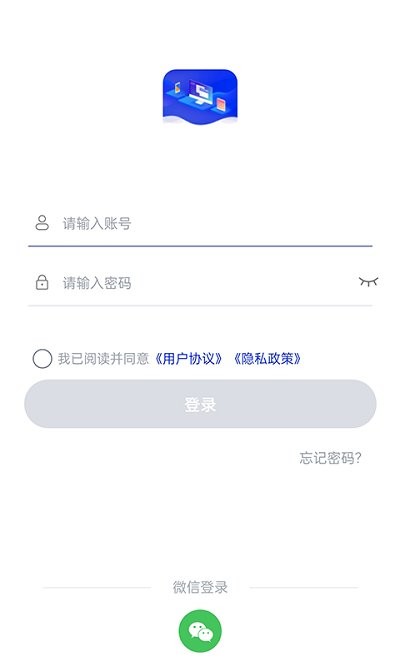
Task: Click the underline beneath the account field
Action: point(200,246)
